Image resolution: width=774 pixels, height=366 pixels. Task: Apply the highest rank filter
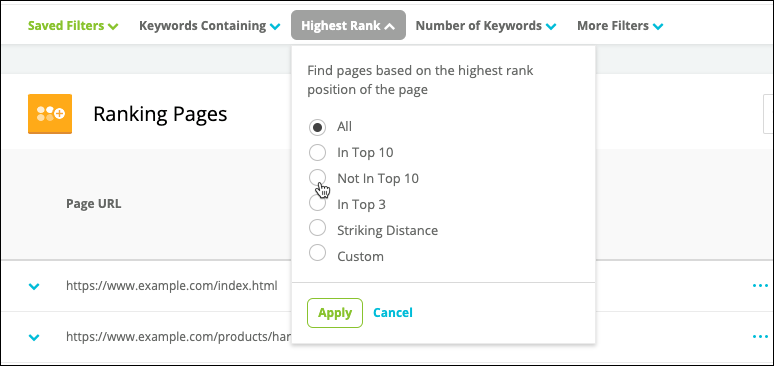tap(335, 313)
